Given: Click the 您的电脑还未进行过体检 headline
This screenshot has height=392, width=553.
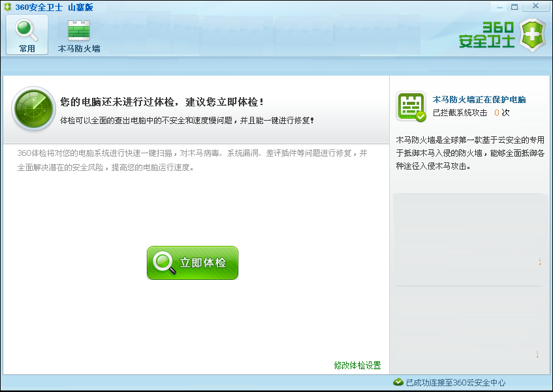Looking at the screenshot, I should (161, 102).
